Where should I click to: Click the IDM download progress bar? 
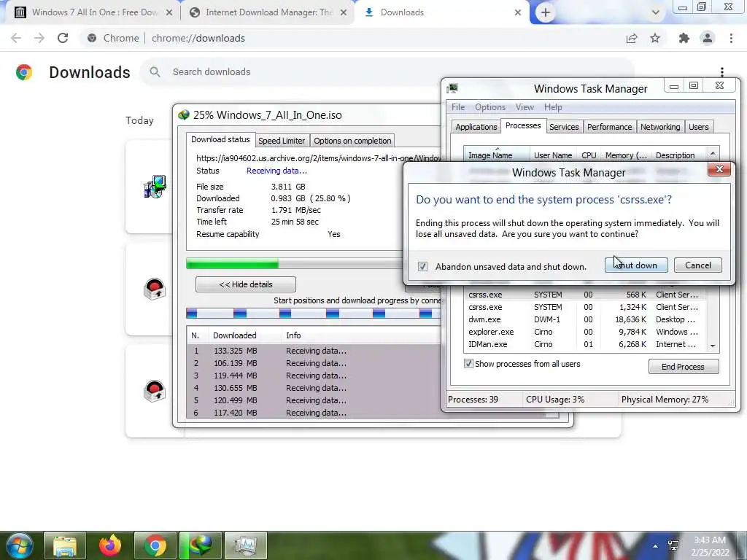tap(294, 263)
